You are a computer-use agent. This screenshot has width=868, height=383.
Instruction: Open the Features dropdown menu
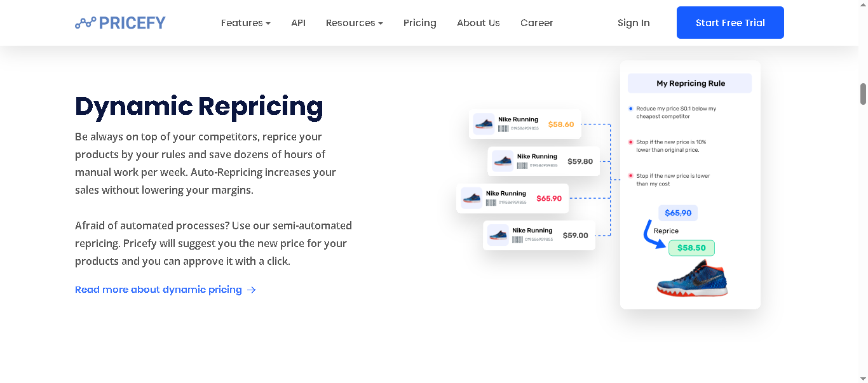click(245, 23)
